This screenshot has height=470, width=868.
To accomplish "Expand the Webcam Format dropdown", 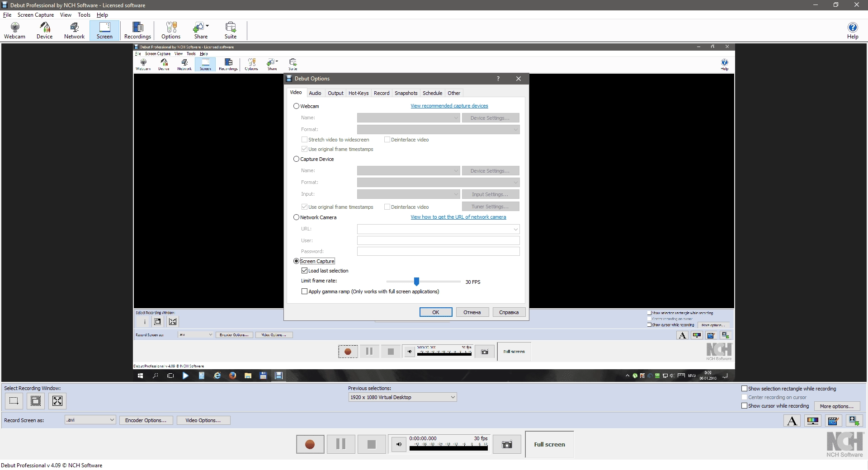I will (438, 130).
